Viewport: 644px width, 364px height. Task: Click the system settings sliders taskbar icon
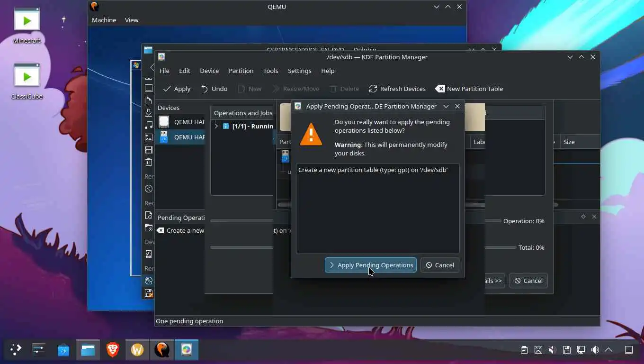(x=39, y=350)
